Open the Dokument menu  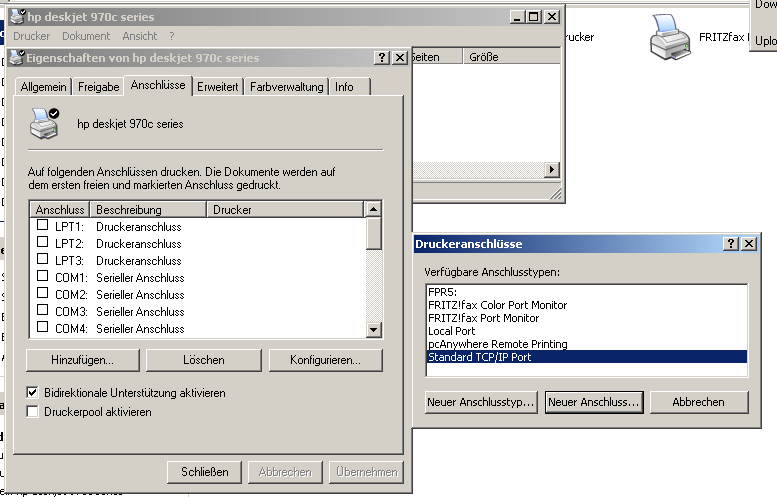(86, 36)
